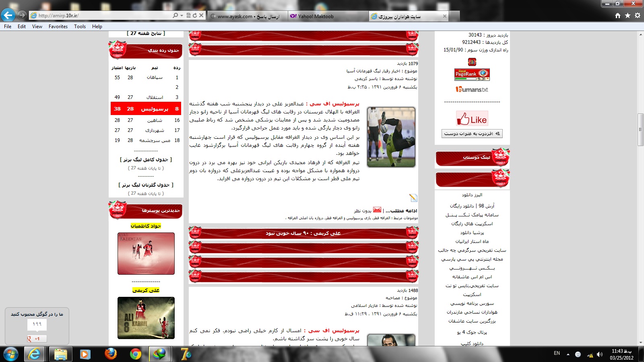Screen dimensions: 644x362
Task: Click the red site statistics icon
Action: coord(472,62)
